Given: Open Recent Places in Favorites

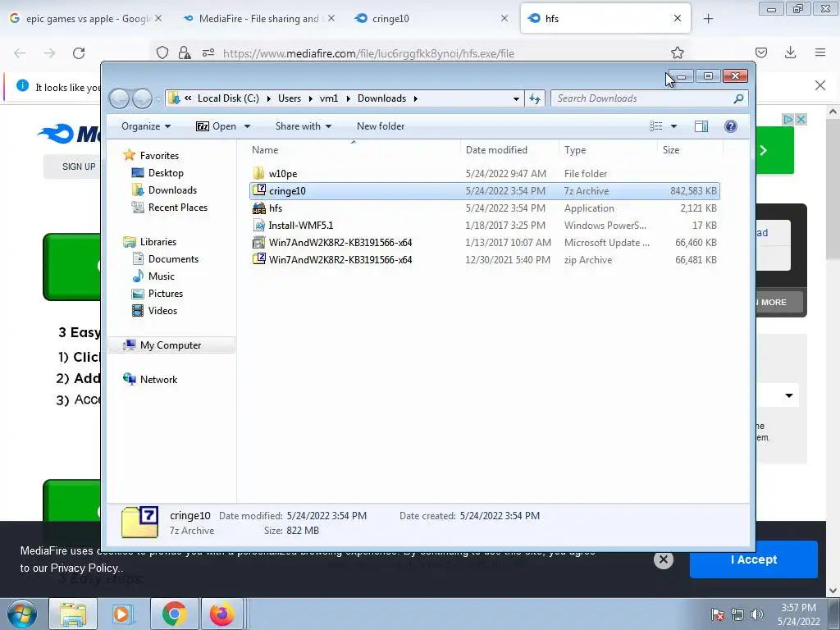Looking at the screenshot, I should [170, 208].
